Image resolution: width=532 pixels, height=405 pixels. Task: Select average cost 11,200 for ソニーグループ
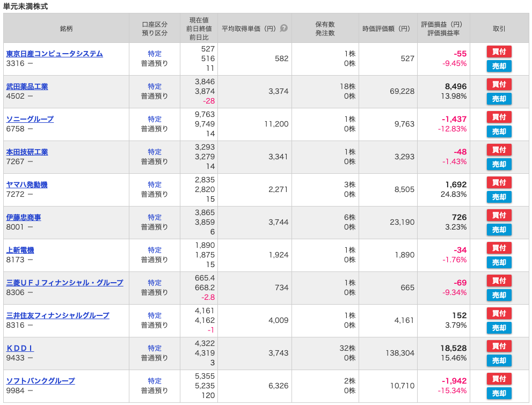276,124
